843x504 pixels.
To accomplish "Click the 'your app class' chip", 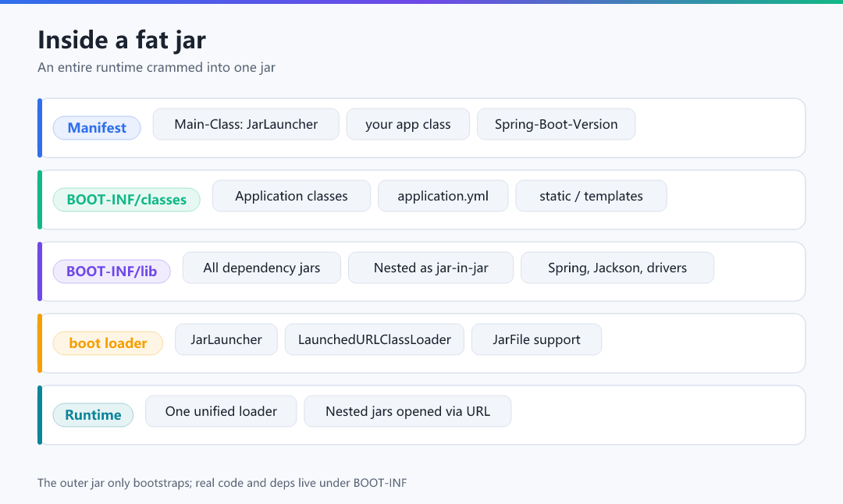I will click(408, 124).
